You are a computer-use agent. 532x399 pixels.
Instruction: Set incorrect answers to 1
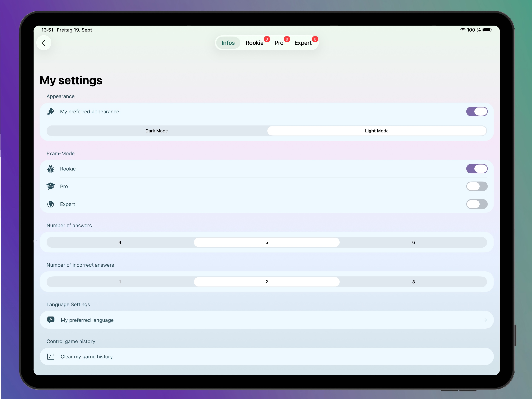coord(120,282)
